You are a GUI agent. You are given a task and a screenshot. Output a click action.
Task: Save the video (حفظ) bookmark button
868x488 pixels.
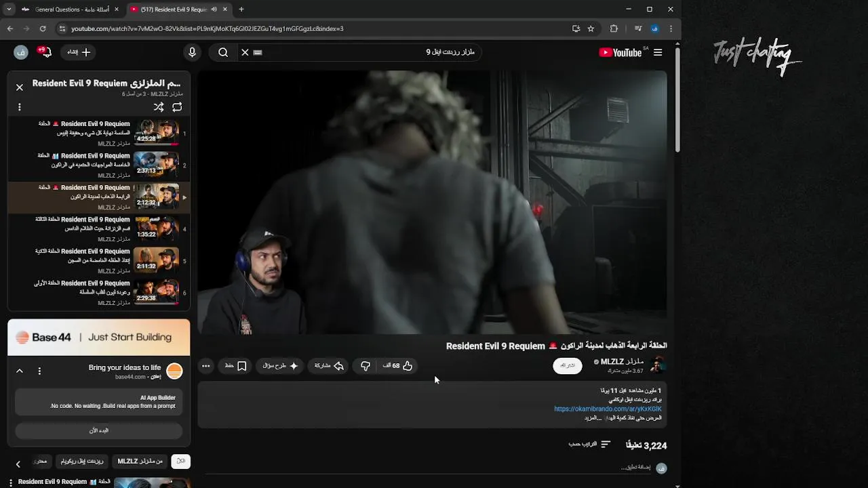[235, 366]
